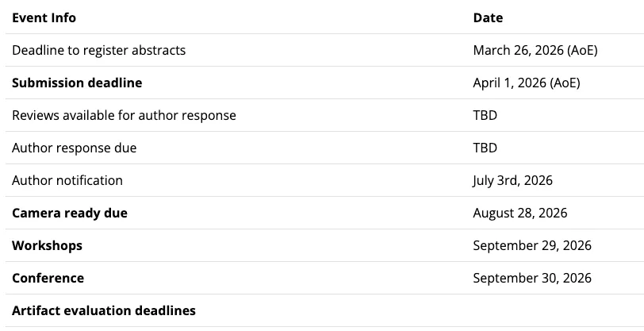Select the Author response due label
The width and height of the screenshot is (644, 331).
(x=74, y=148)
